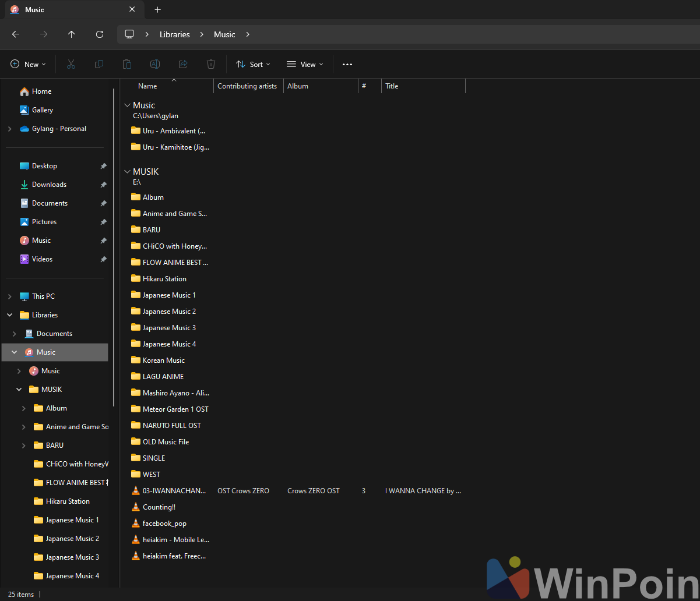This screenshot has width=700, height=601.
Task: Open Gallery from the sidebar
Action: 43,109
